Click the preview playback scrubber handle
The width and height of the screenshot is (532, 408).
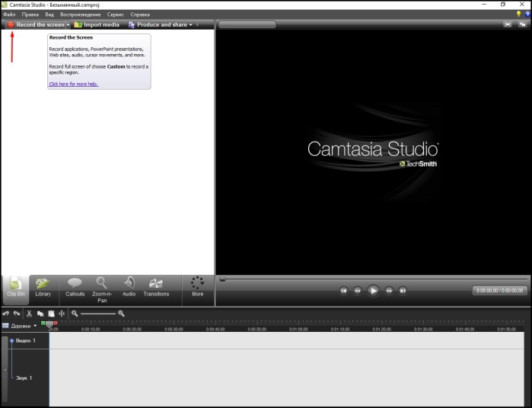[x=222, y=279]
